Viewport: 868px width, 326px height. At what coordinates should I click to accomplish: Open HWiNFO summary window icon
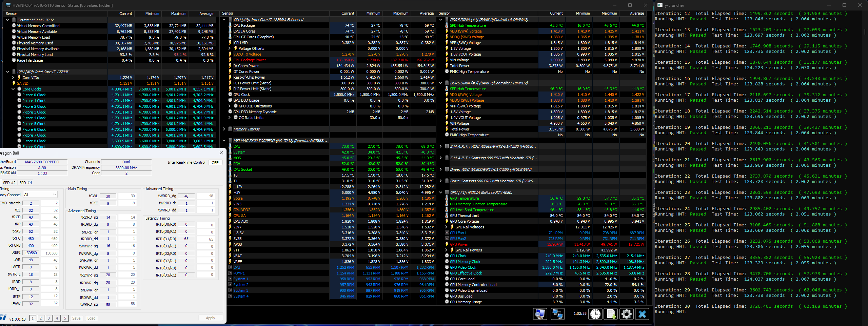[540, 314]
